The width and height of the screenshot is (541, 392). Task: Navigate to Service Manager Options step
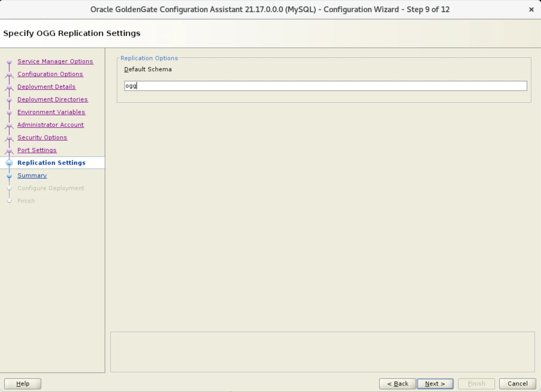(x=55, y=61)
